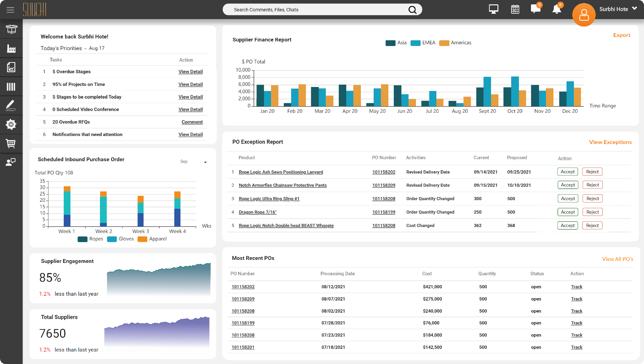Toggle the Gloves legend swatch
This screenshot has width=644, height=364.
[x=112, y=239]
